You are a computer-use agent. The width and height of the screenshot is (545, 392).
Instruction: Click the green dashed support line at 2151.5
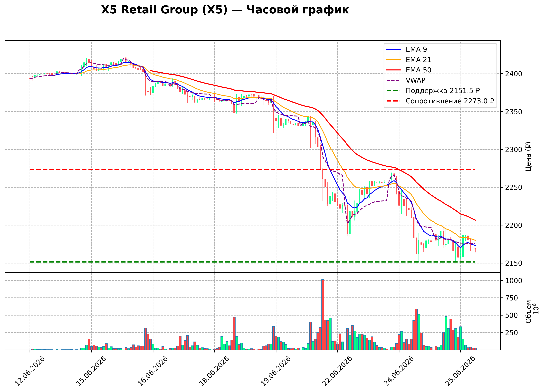tap(253, 262)
